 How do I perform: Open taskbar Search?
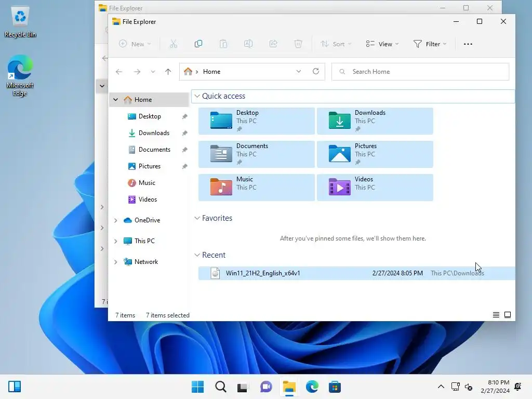coord(220,387)
